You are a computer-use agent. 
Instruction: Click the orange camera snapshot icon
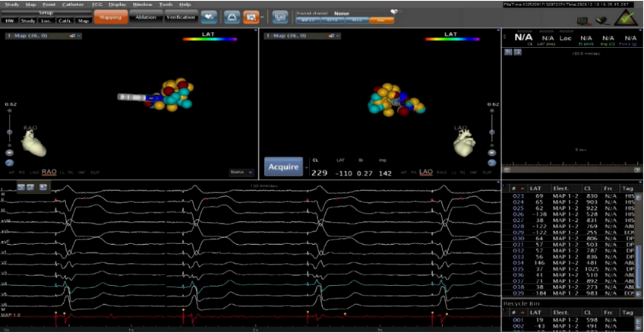coord(251,16)
